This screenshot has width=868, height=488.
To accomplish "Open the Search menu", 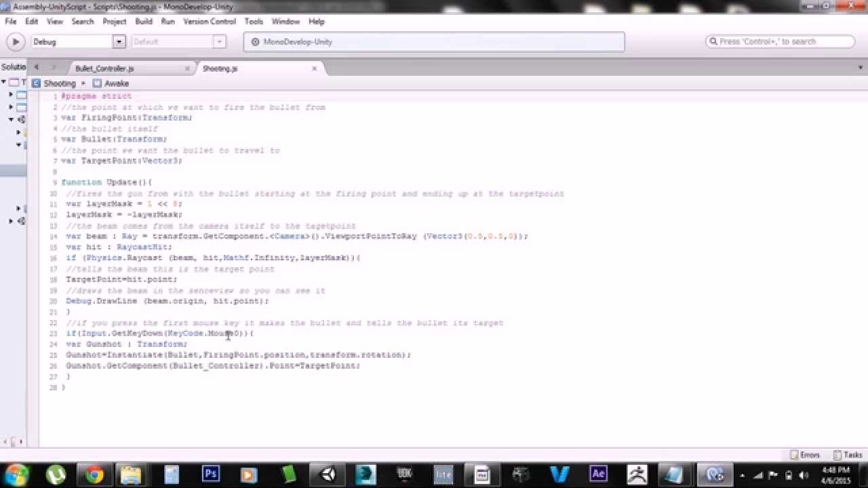I will tap(83, 22).
